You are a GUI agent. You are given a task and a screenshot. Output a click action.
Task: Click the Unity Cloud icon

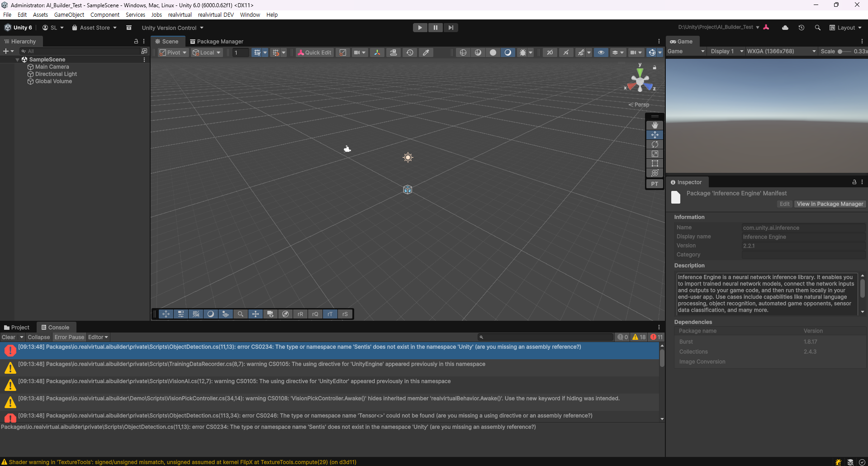(x=785, y=28)
